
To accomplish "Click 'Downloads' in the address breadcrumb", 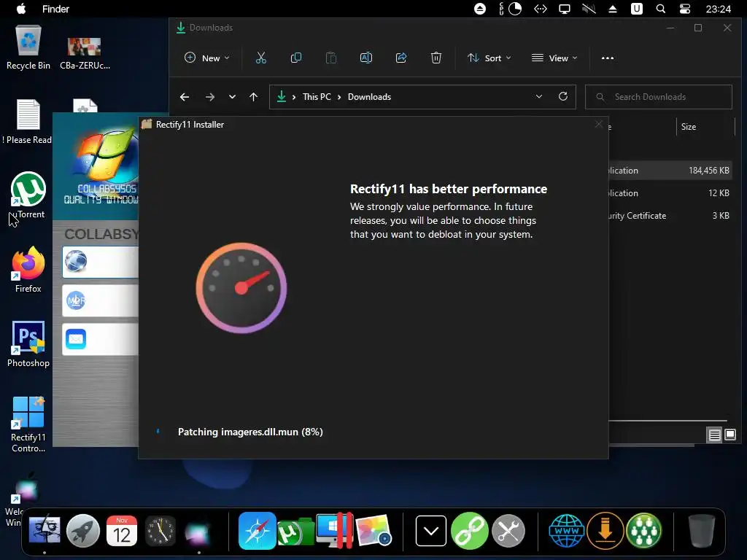I will click(369, 97).
